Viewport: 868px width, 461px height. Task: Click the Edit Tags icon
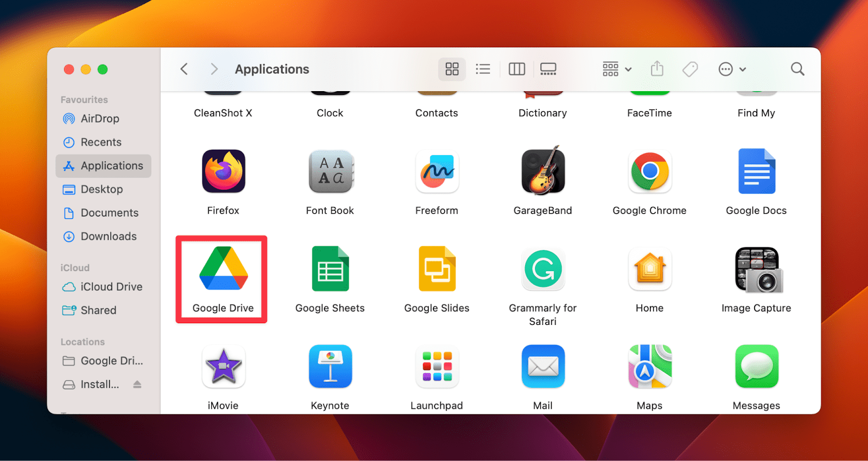(x=690, y=69)
